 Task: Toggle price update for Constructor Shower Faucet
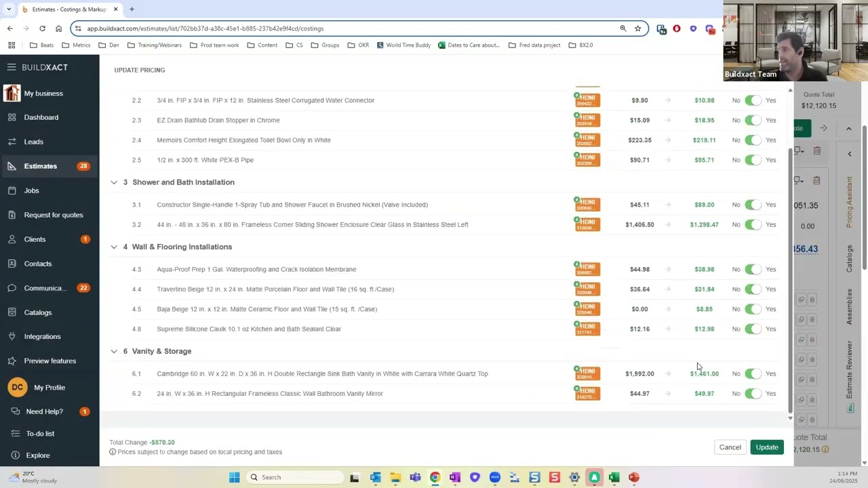pos(753,204)
